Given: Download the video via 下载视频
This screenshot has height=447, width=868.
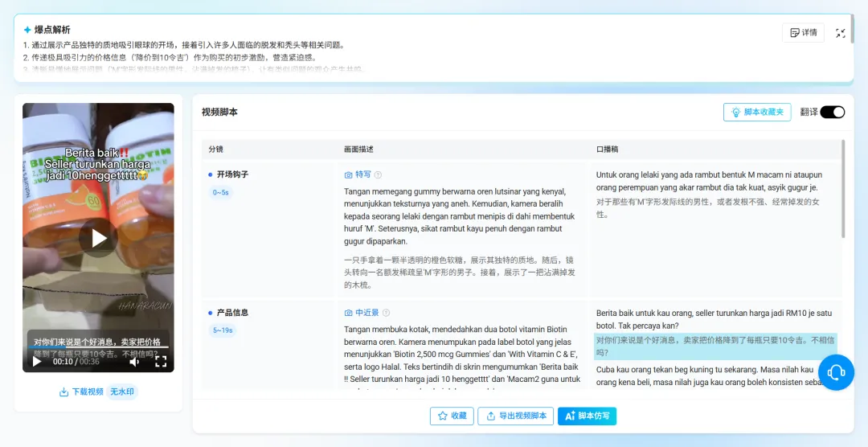Looking at the screenshot, I should (81, 392).
